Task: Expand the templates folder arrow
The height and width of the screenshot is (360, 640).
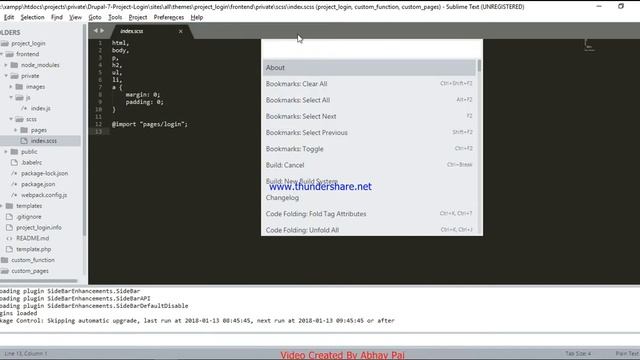Action: coord(2,206)
